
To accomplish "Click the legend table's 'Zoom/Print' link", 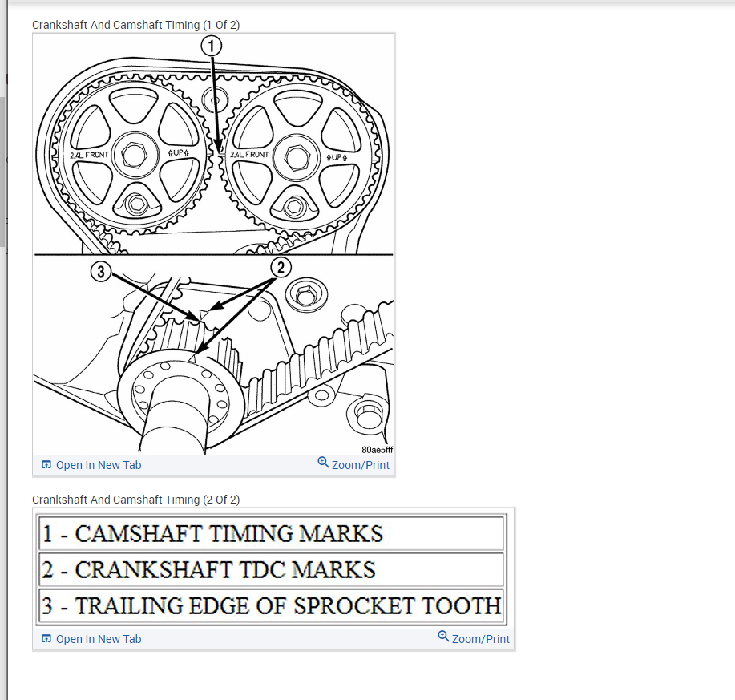I will point(480,639).
